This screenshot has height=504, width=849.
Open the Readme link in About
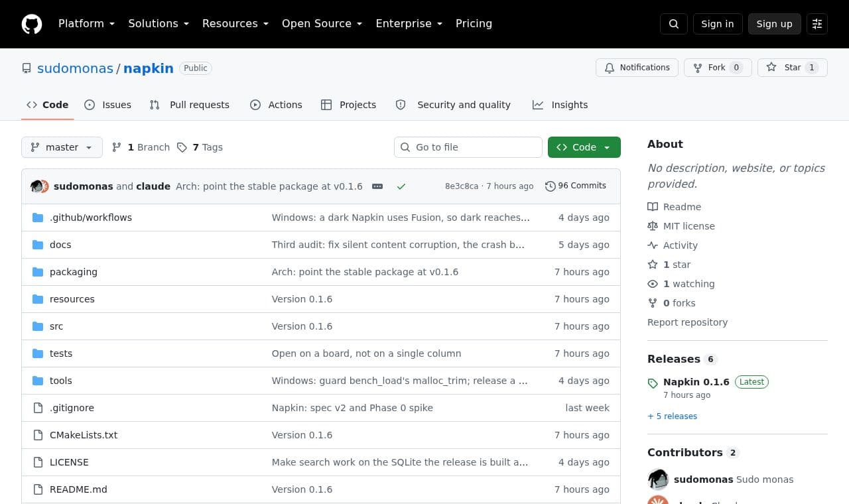(674, 207)
